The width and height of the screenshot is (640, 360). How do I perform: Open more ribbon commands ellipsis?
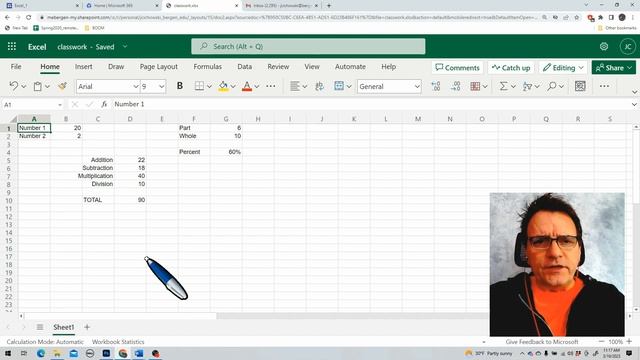click(604, 86)
